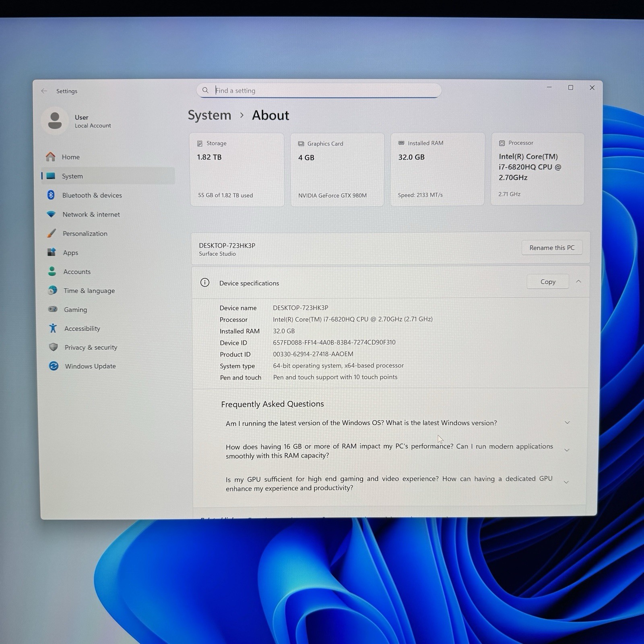Open Accounts settings label
Screen dimensions: 644x644
[77, 272]
